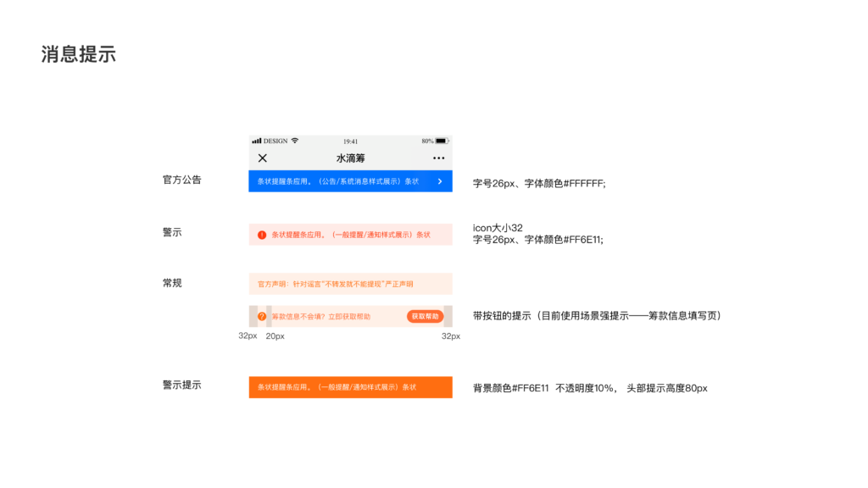The width and height of the screenshot is (868, 488).
Task: Click the solid orange 警示提示 banner
Action: pyautogui.click(x=350, y=387)
